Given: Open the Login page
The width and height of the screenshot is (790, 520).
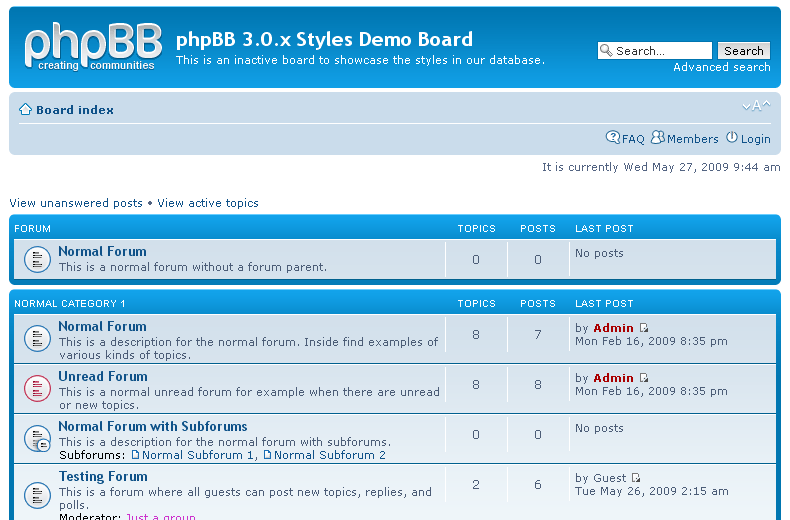Looking at the screenshot, I should point(755,139).
